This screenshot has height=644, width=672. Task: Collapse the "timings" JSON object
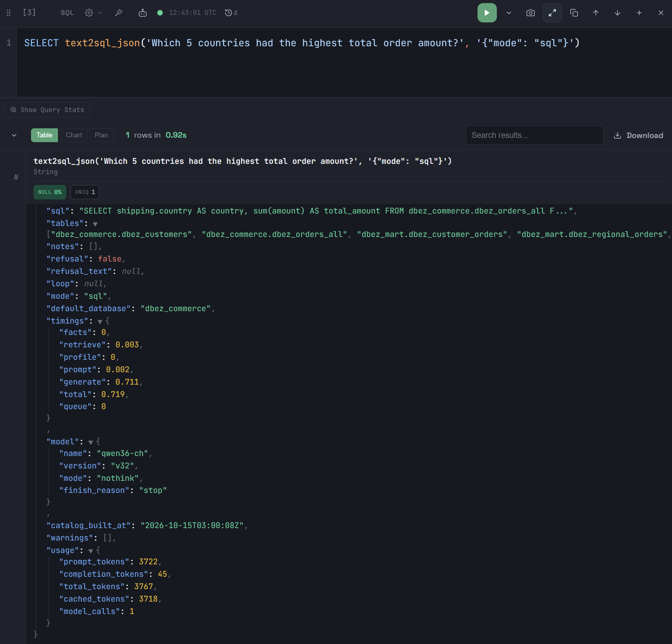pyautogui.click(x=100, y=321)
